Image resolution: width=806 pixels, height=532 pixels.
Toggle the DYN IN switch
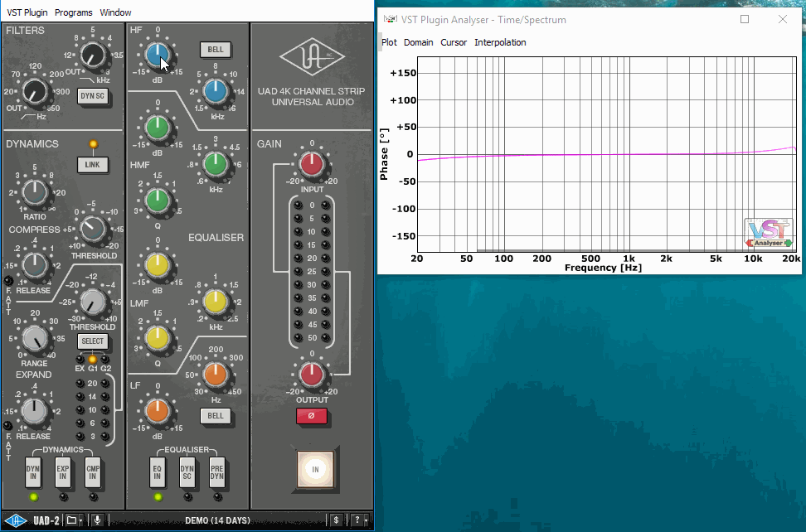[33, 472]
